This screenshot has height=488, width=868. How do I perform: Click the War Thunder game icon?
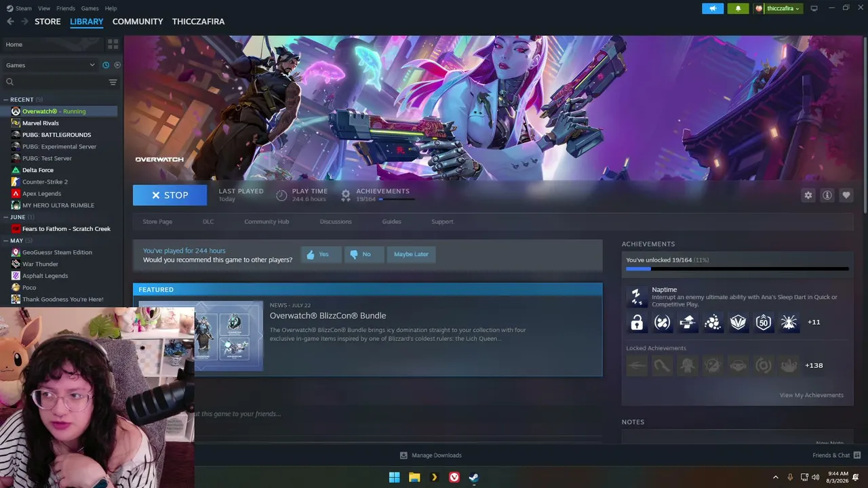click(16, 264)
